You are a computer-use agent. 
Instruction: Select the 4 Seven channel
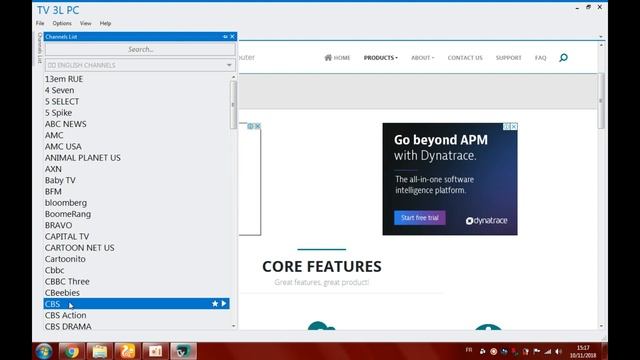[136, 90]
